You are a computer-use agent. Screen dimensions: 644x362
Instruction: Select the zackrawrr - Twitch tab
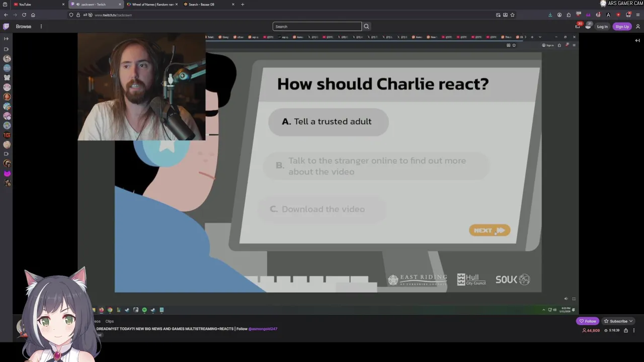96,5
